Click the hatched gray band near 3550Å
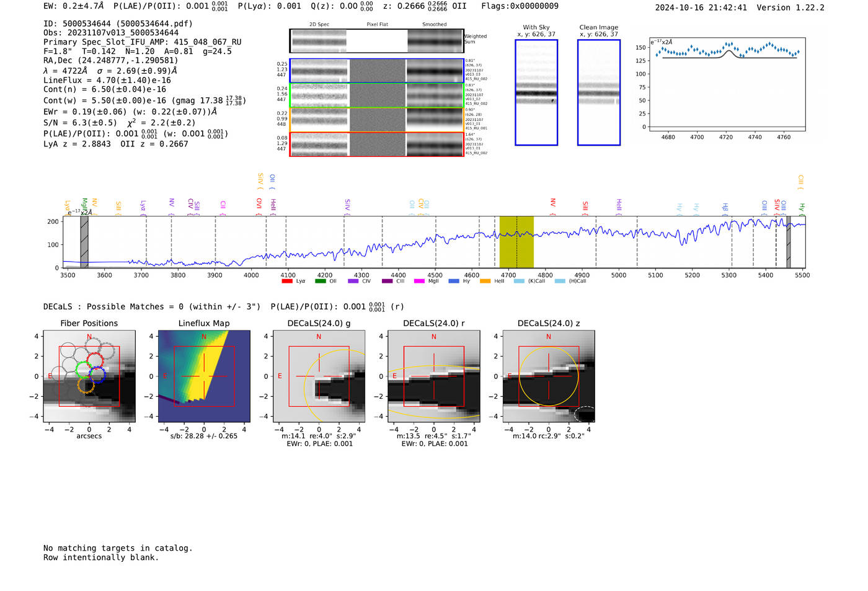This screenshot has width=868, height=591. tap(84, 242)
